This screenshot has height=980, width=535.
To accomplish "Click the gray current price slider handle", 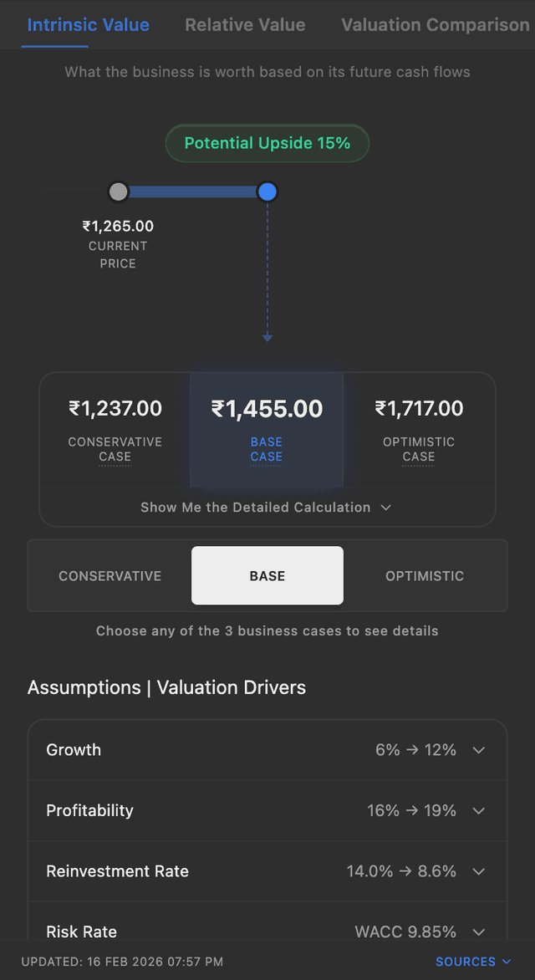I will pyautogui.click(x=118, y=191).
